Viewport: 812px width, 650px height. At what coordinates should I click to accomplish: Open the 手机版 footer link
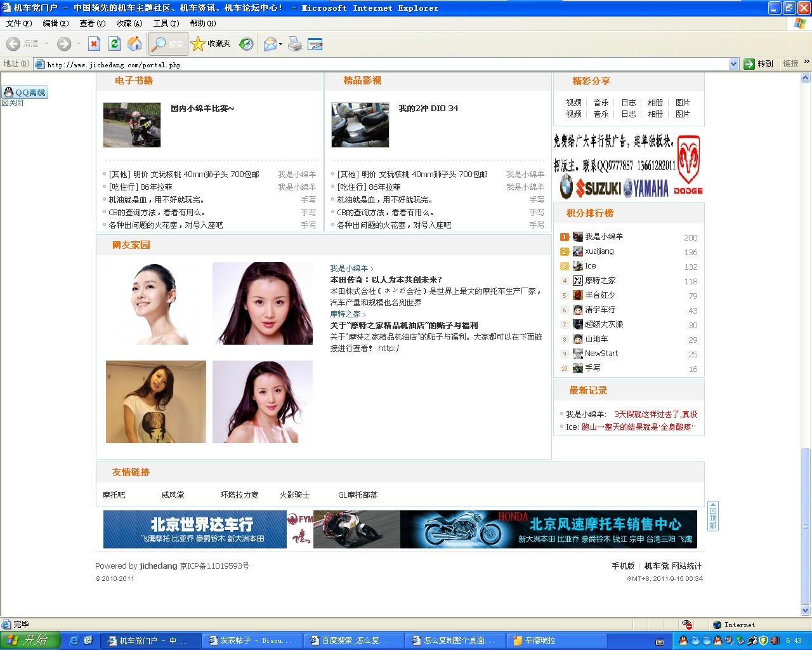(623, 566)
